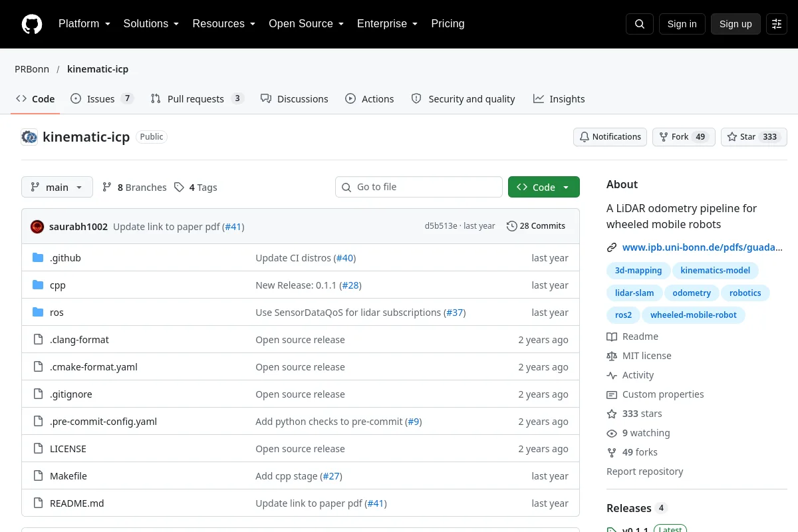Click the star icon beside 333 stars
798x532 pixels.
pyautogui.click(x=612, y=414)
